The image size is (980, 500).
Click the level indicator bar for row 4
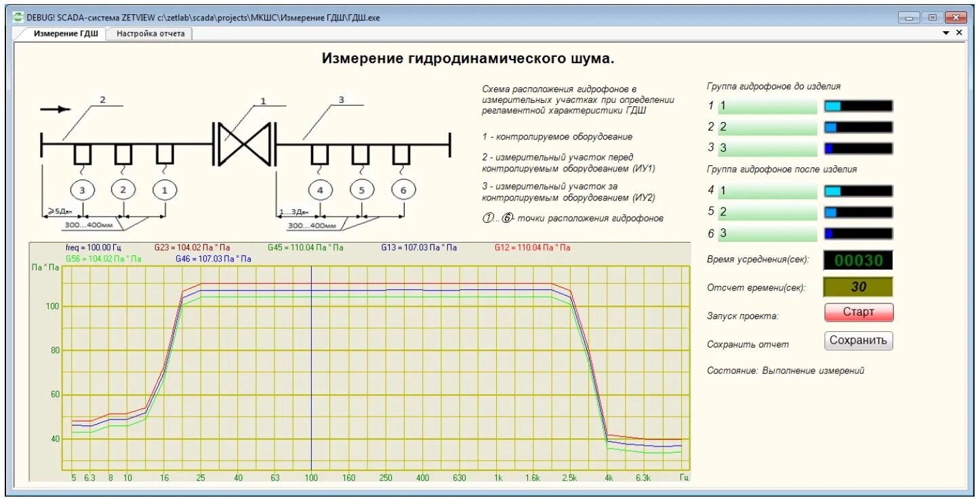859,191
